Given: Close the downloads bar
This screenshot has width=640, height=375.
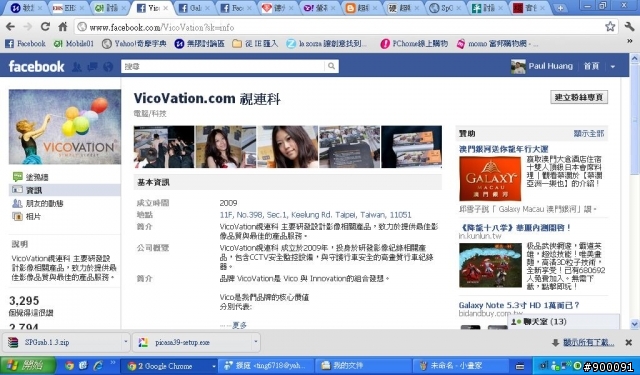Looking at the screenshot, I should pyautogui.click(x=629, y=342).
